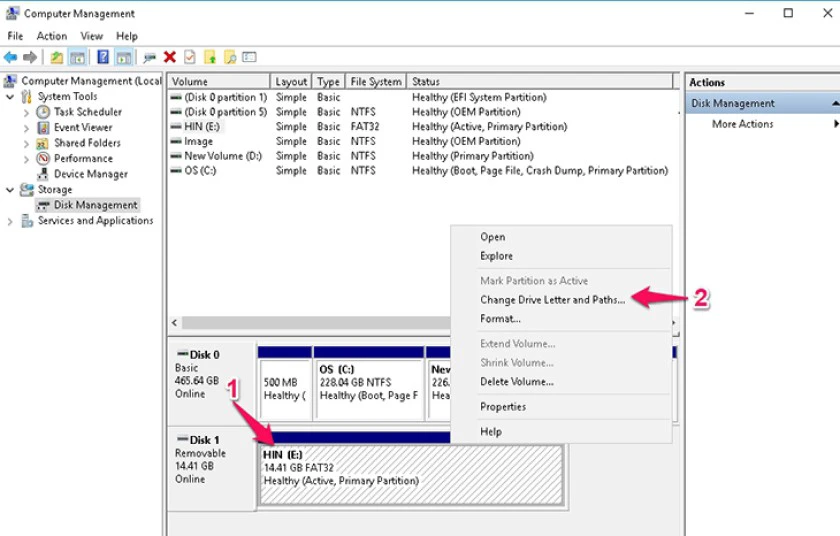Expand Services and Applications node
840x536 pixels.
(10, 221)
